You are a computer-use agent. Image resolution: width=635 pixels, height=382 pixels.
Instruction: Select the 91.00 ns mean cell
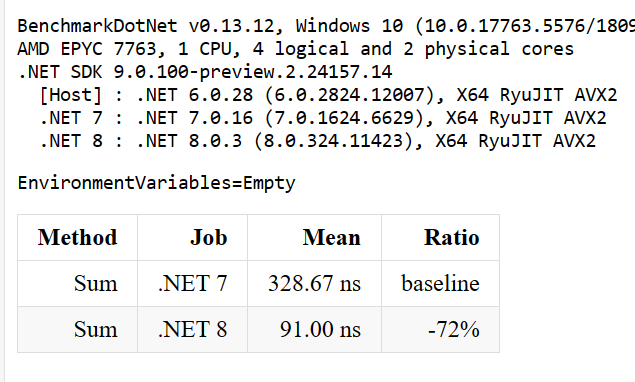tap(314, 329)
